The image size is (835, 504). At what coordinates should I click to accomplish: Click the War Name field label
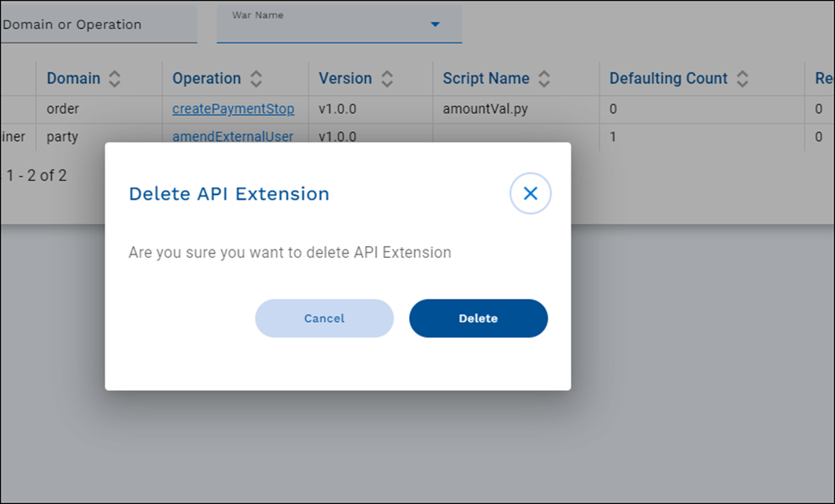tap(257, 15)
